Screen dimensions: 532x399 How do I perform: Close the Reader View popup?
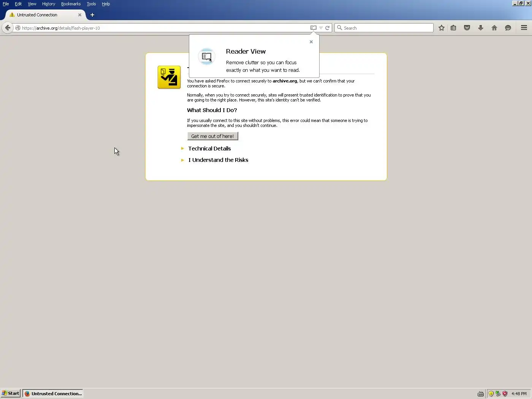point(311,42)
